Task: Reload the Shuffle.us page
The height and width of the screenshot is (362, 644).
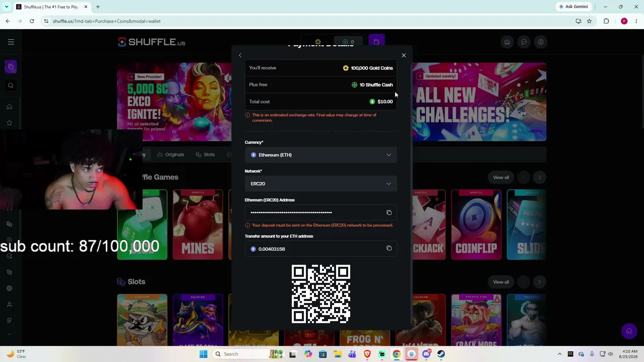Action: tap(32, 21)
